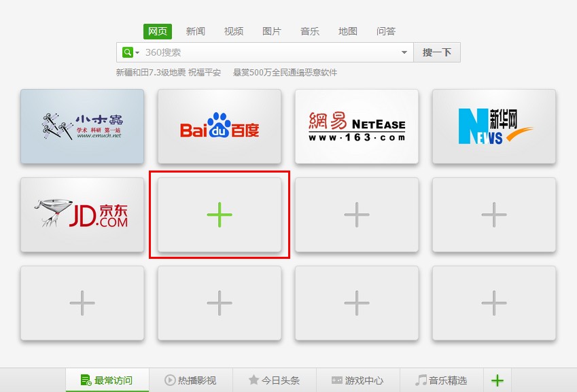The height and width of the screenshot is (392, 577).
Task: Click the green 360 search engine icon
Action: (127, 52)
